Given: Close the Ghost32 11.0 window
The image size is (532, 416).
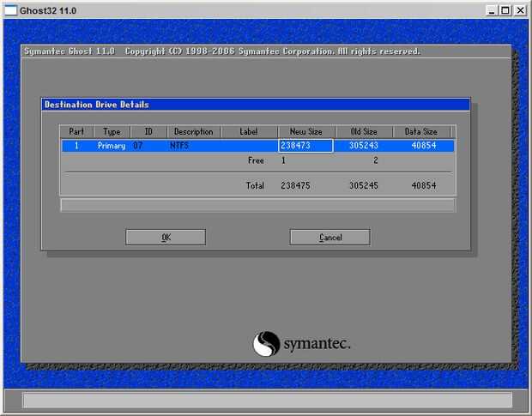Looking at the screenshot, I should click(x=520, y=10).
